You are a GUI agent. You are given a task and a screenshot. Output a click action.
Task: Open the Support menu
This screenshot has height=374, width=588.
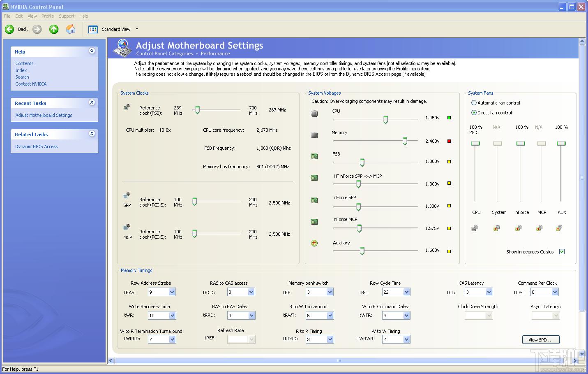point(67,16)
